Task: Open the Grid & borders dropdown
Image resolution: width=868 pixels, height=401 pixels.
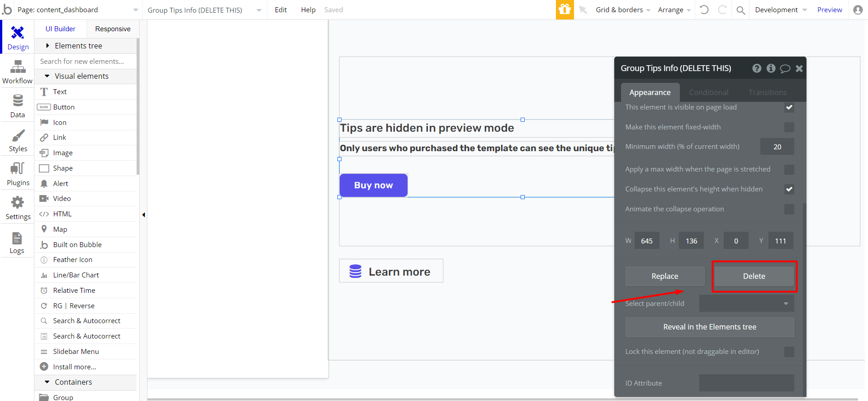Action: 622,10
